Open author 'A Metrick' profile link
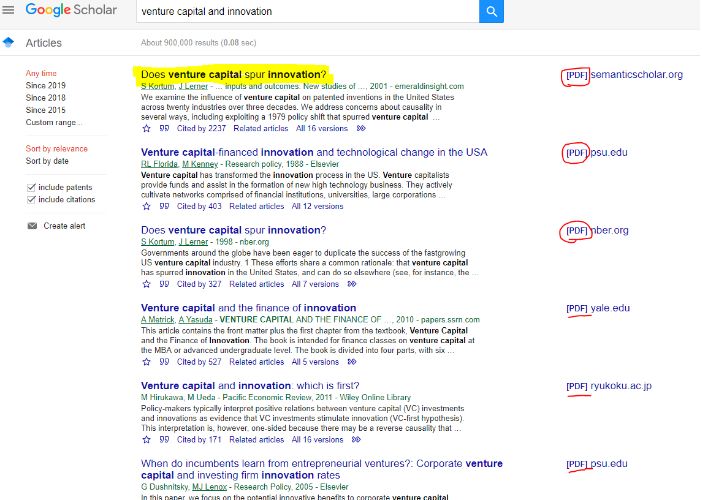 pyautogui.click(x=158, y=320)
